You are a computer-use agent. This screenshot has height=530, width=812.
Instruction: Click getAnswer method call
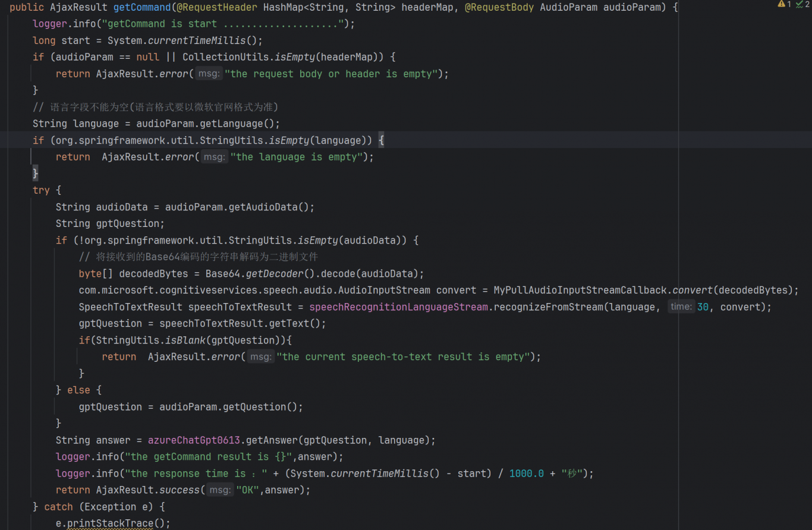click(272, 440)
